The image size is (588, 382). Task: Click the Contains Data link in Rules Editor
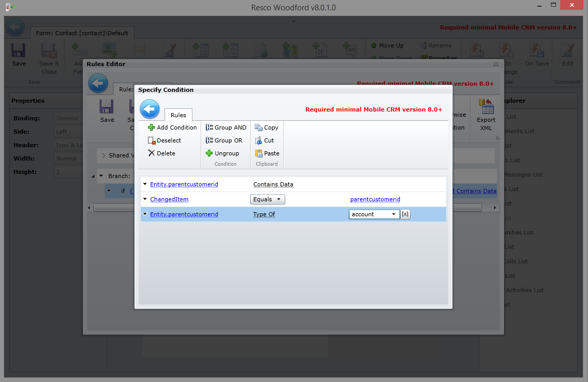pyautogui.click(x=476, y=191)
